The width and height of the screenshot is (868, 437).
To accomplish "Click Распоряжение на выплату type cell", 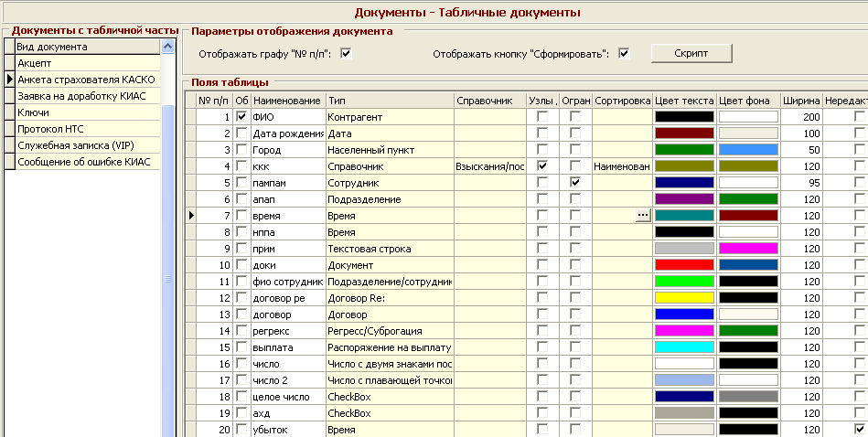I will (x=390, y=347).
